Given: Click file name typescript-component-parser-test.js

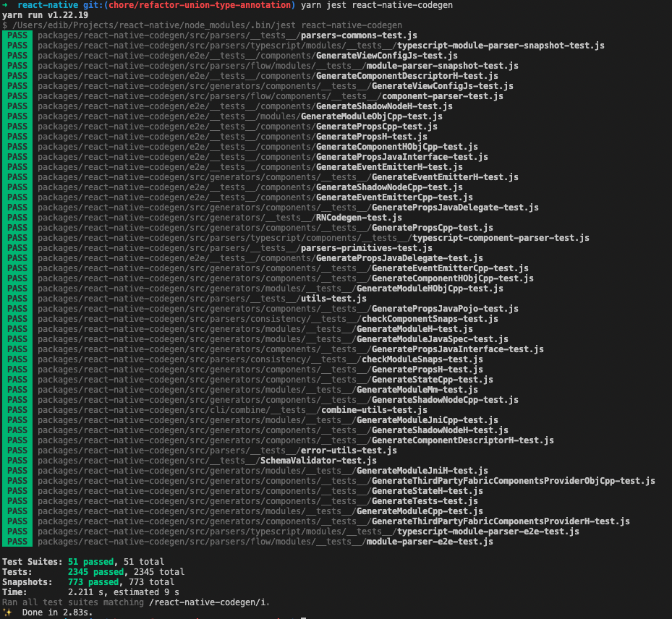Looking at the screenshot, I should 501,238.
